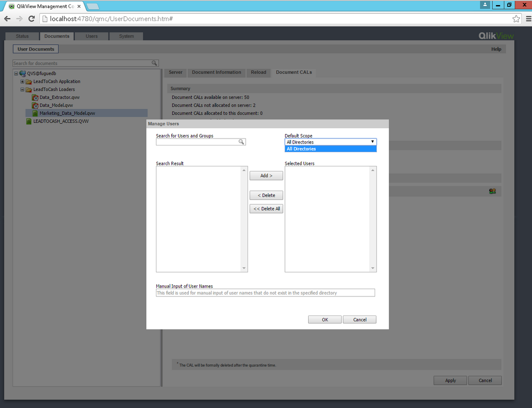Click the LEADTOCASH_ACCESS.QVW document icon
The image size is (532, 408).
(29, 121)
